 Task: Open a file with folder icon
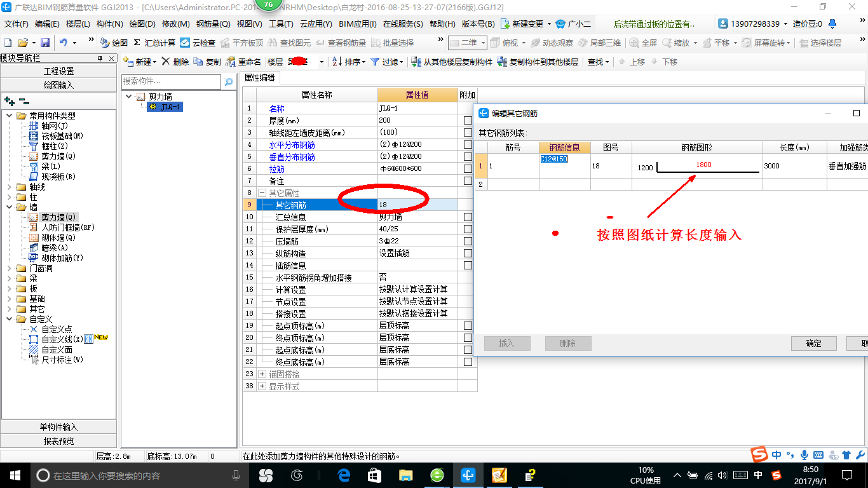(x=22, y=43)
